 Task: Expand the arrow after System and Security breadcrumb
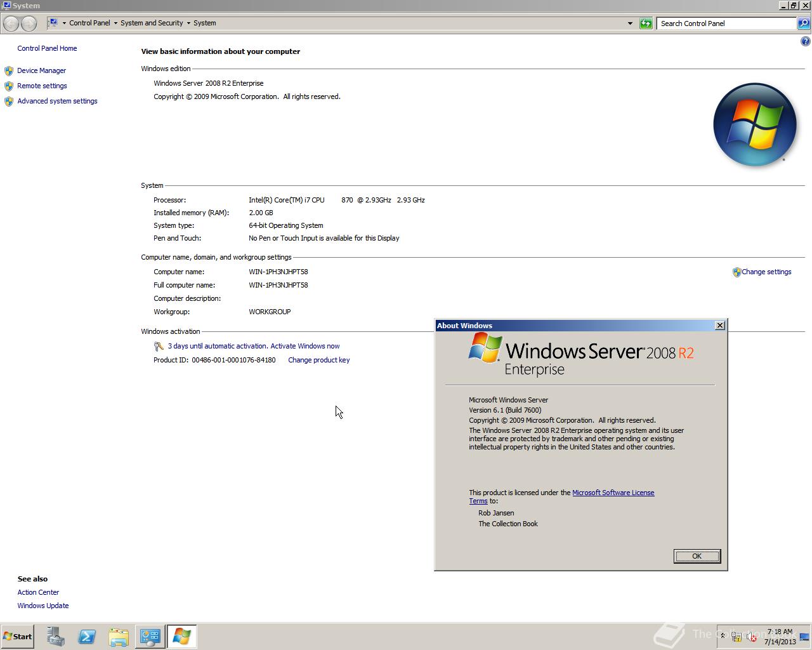pos(188,23)
